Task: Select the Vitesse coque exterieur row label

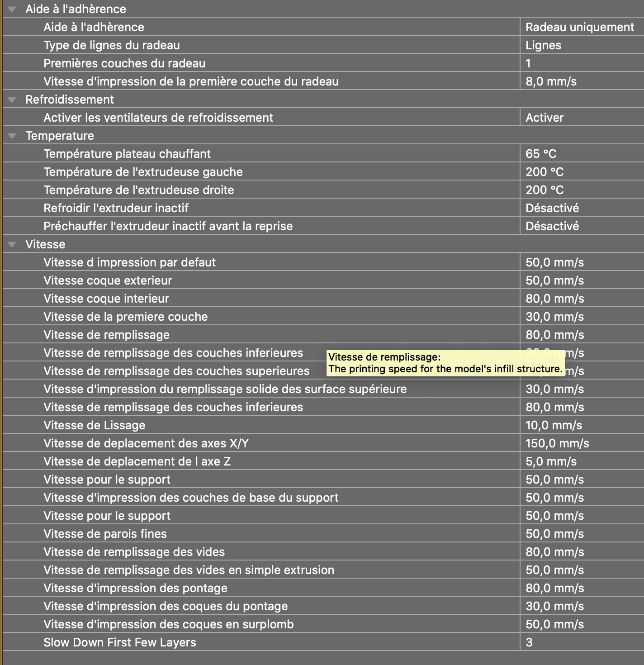Action: (108, 280)
